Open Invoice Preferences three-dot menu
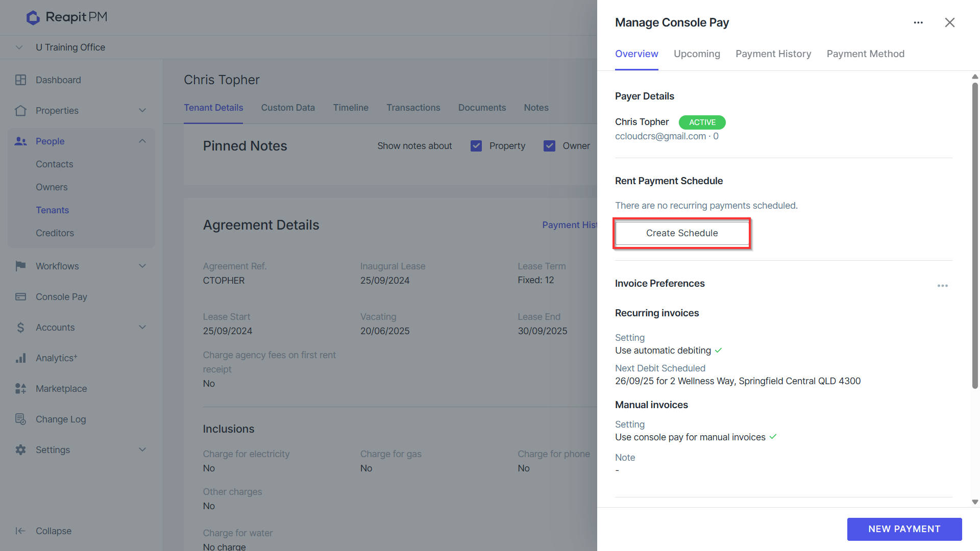This screenshot has height=551, width=980. pos(942,285)
